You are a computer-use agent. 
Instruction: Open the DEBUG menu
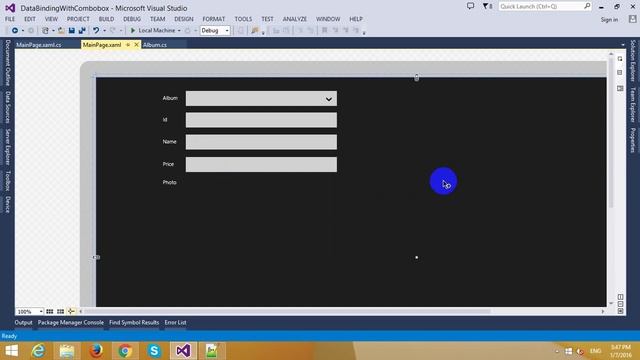click(132, 19)
